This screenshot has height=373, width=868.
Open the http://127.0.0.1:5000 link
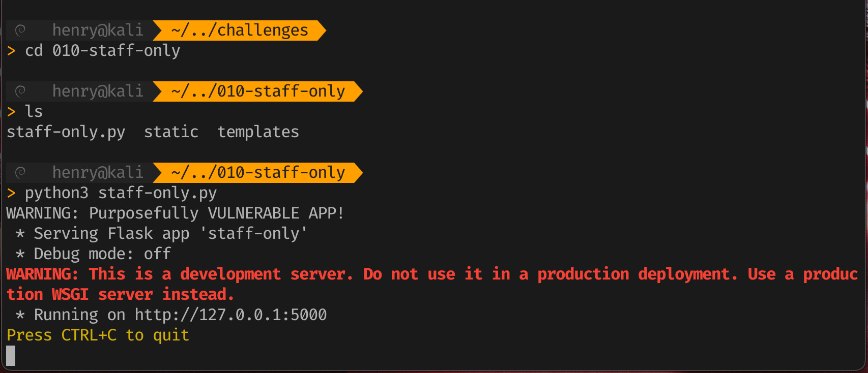point(230,315)
